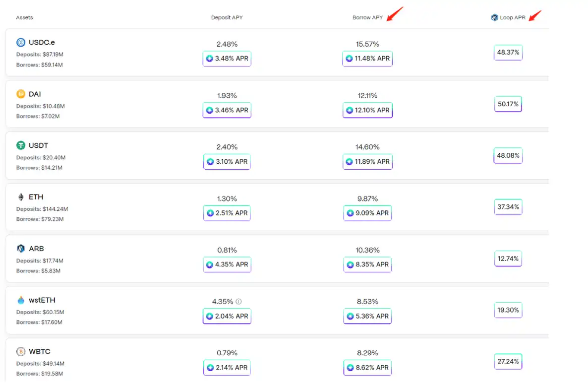Open DAI 50.17% loop APR button

click(x=508, y=104)
